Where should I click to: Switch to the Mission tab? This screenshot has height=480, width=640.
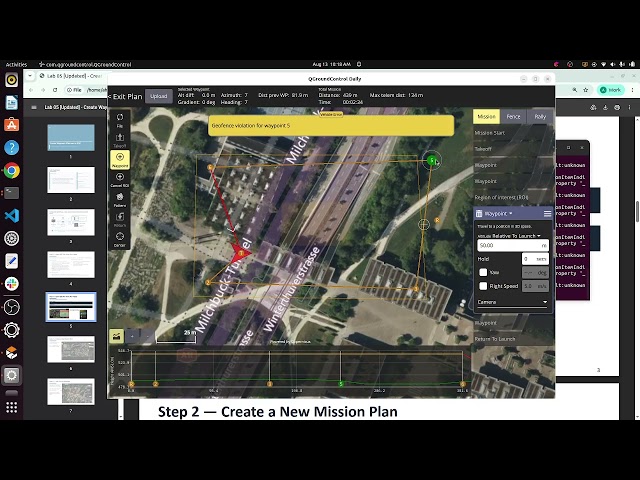(x=487, y=117)
